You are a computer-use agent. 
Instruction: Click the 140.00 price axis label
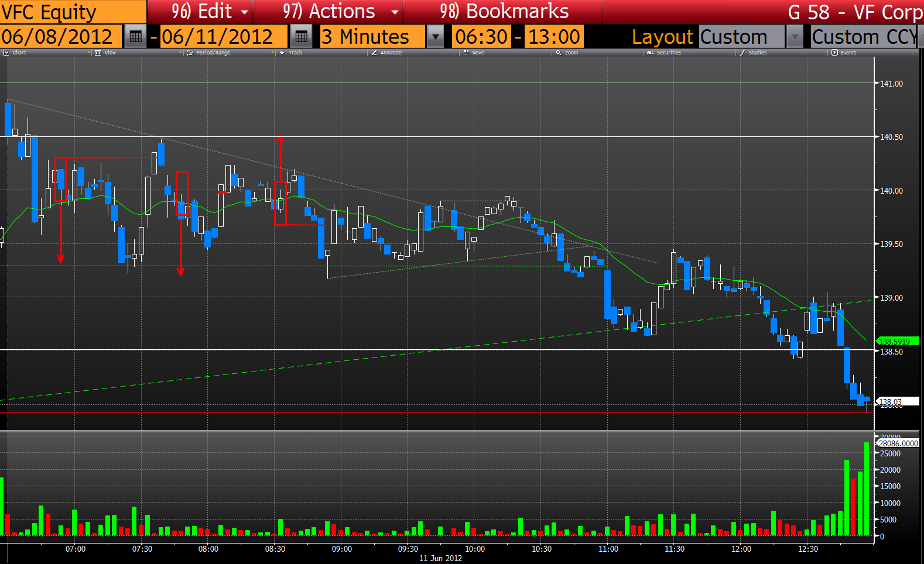click(x=892, y=191)
